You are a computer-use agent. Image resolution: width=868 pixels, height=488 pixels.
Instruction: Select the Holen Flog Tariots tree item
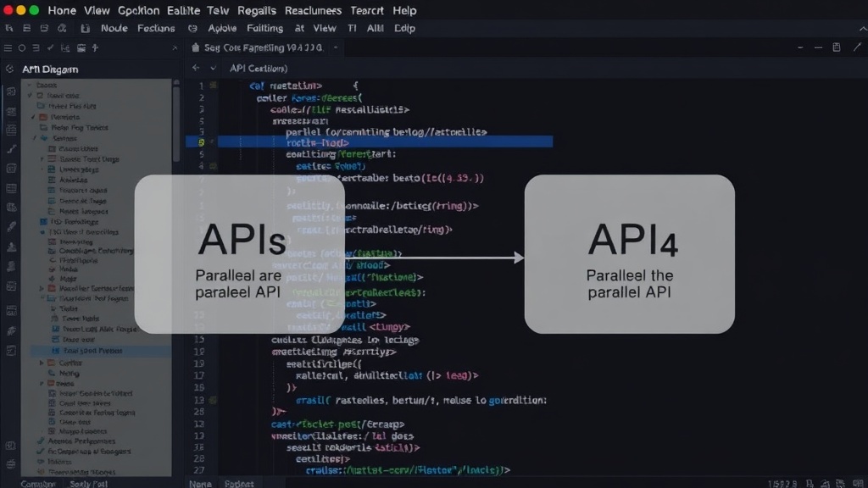[79, 127]
